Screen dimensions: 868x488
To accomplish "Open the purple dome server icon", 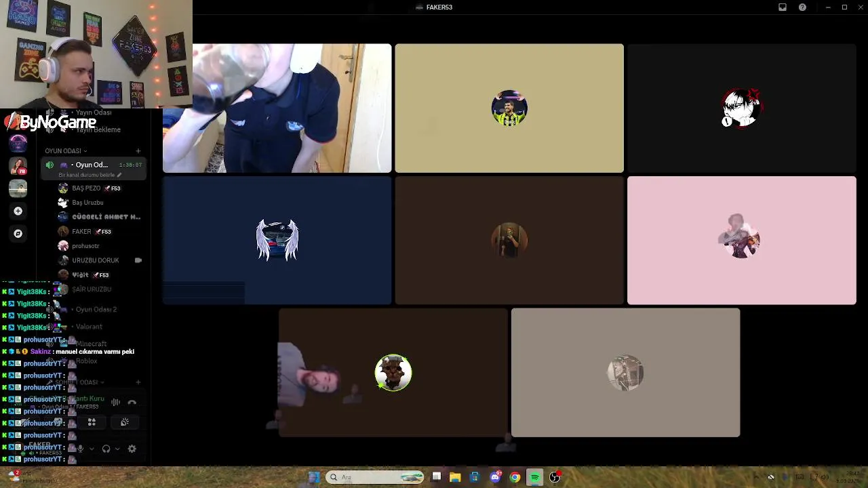I will [18, 143].
